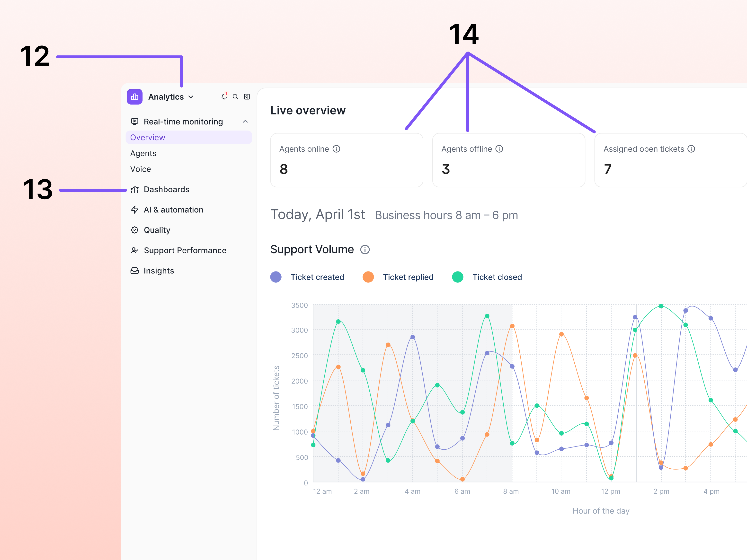Click the info icon beside Support Volume

[x=365, y=250]
